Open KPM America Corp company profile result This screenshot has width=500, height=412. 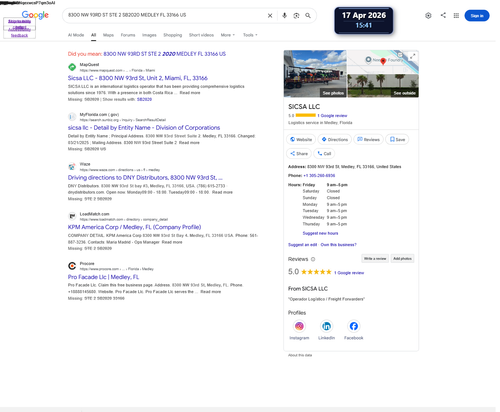click(134, 227)
